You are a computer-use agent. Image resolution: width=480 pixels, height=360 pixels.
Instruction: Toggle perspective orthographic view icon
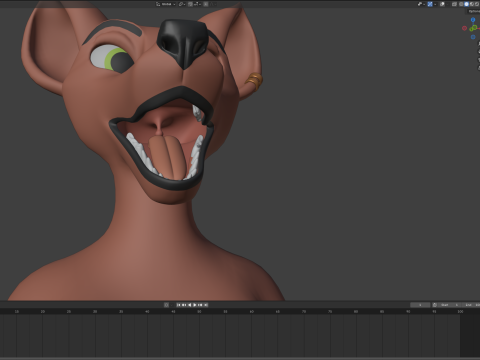479,68
